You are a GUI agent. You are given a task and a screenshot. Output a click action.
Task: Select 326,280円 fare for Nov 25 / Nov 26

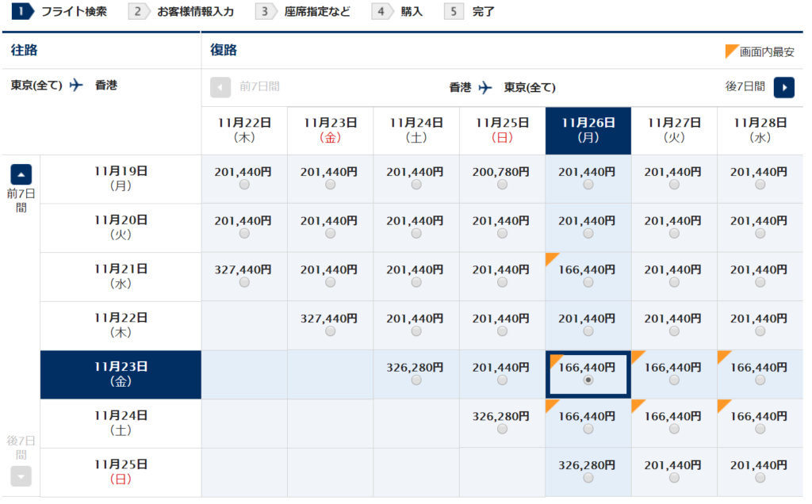pos(588,478)
